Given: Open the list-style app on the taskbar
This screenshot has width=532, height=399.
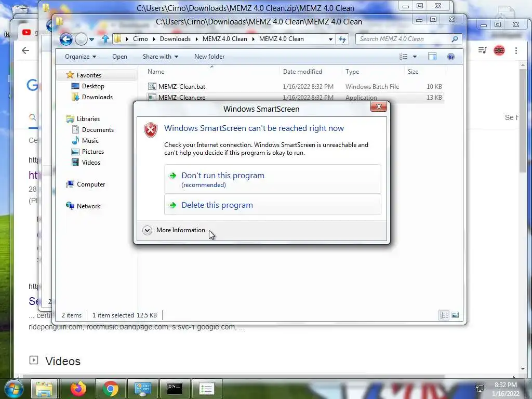Looking at the screenshot, I should pyautogui.click(x=207, y=389).
